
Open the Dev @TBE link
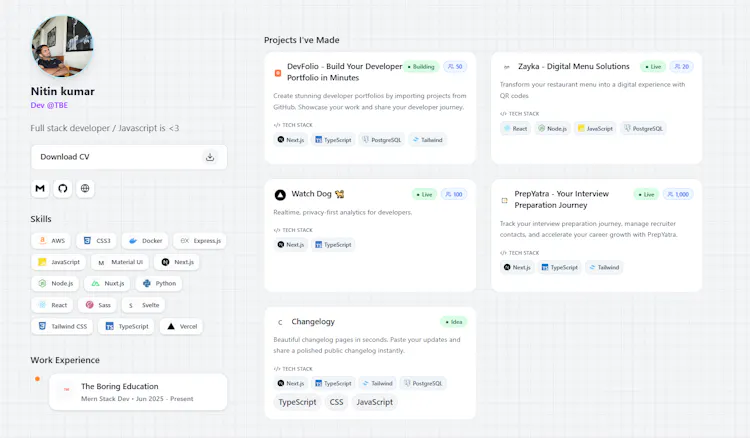click(x=49, y=105)
